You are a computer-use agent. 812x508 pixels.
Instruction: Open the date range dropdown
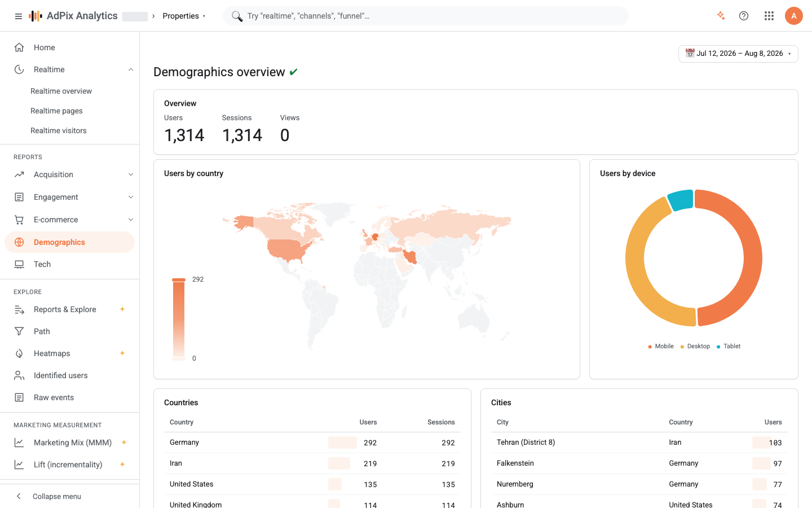tap(738, 54)
